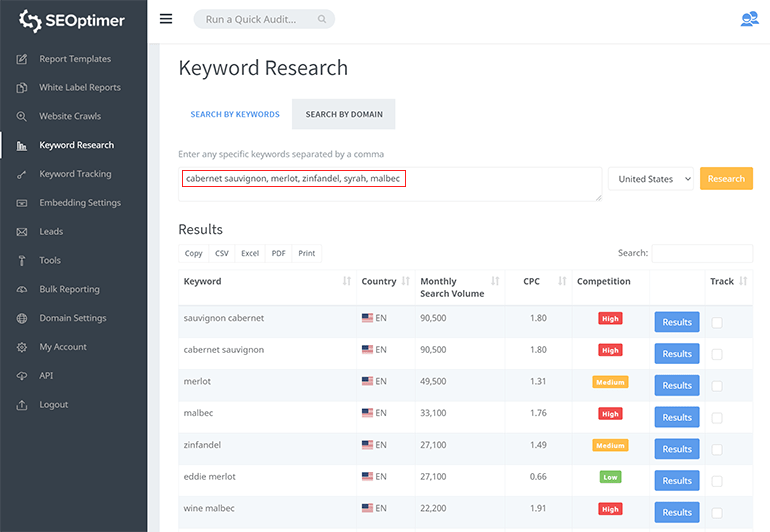770x532 pixels.
Task: Click the Logout icon in sidebar
Action: click(x=22, y=405)
